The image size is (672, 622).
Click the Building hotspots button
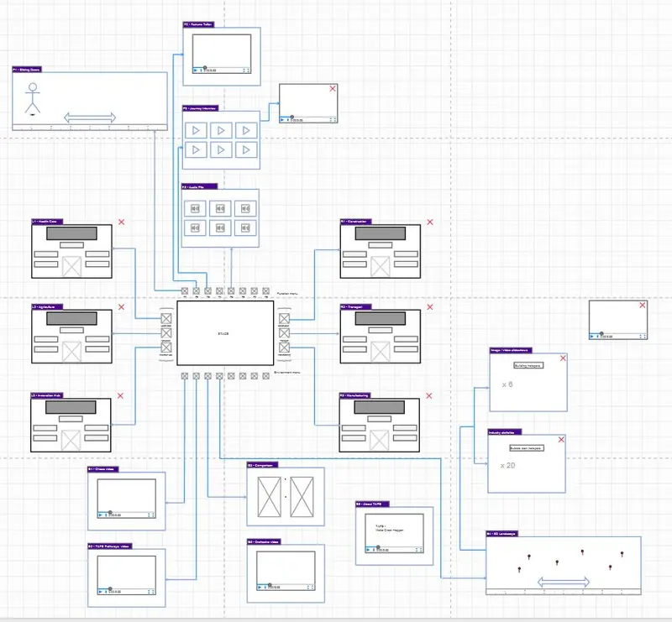pyautogui.click(x=528, y=365)
